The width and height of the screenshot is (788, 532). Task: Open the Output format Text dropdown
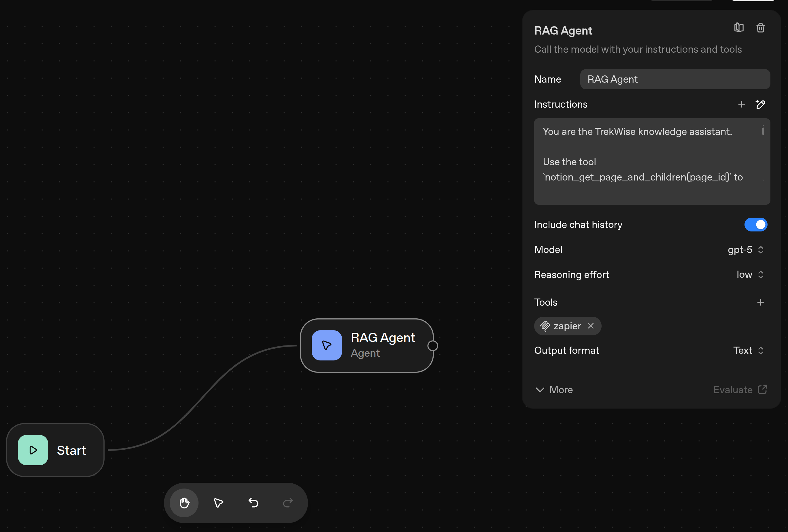click(749, 350)
